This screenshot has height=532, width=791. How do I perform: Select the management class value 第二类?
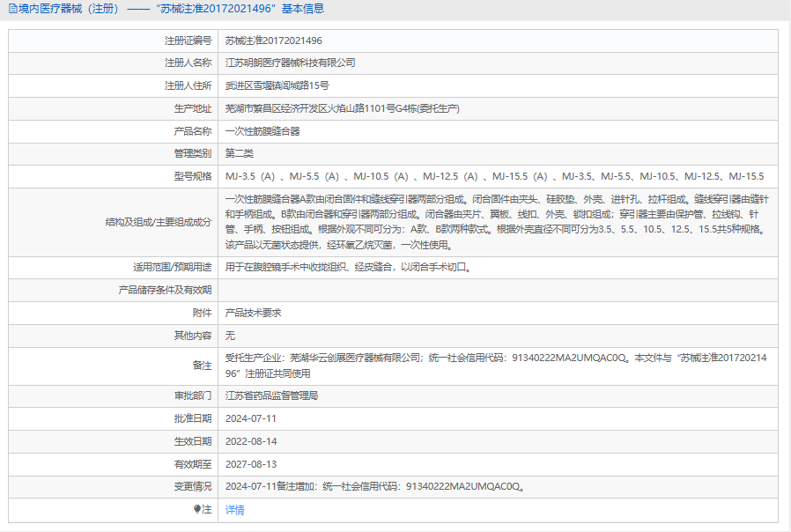point(239,153)
